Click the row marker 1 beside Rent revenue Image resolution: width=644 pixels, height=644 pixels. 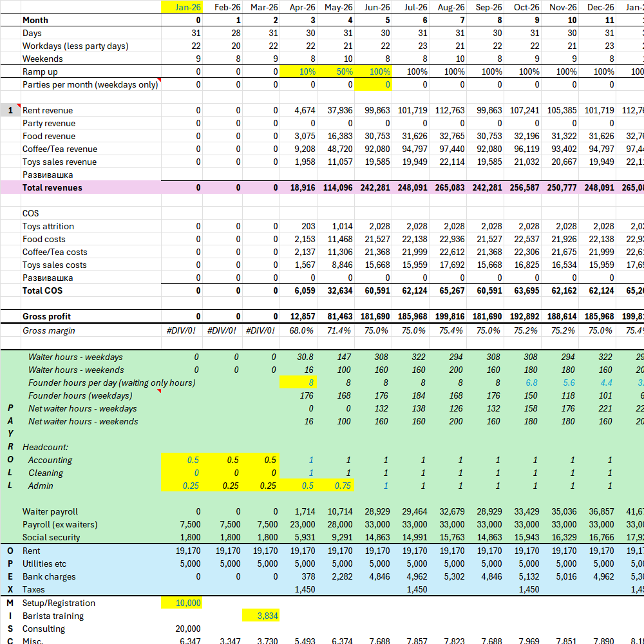(10, 110)
